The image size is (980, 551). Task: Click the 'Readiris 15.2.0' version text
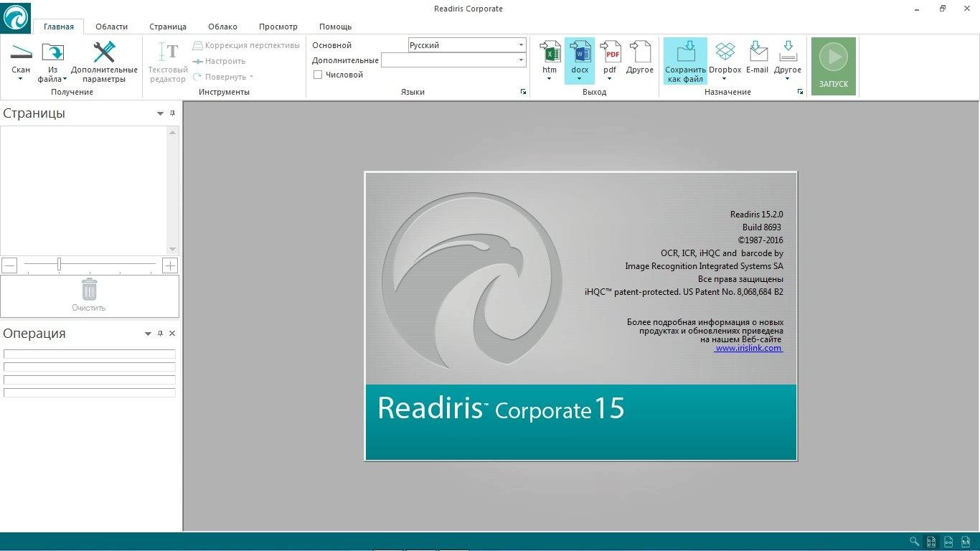point(757,215)
